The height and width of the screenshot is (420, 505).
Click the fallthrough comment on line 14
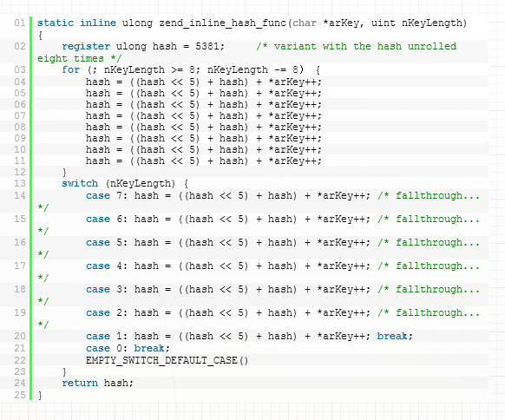pos(429,196)
